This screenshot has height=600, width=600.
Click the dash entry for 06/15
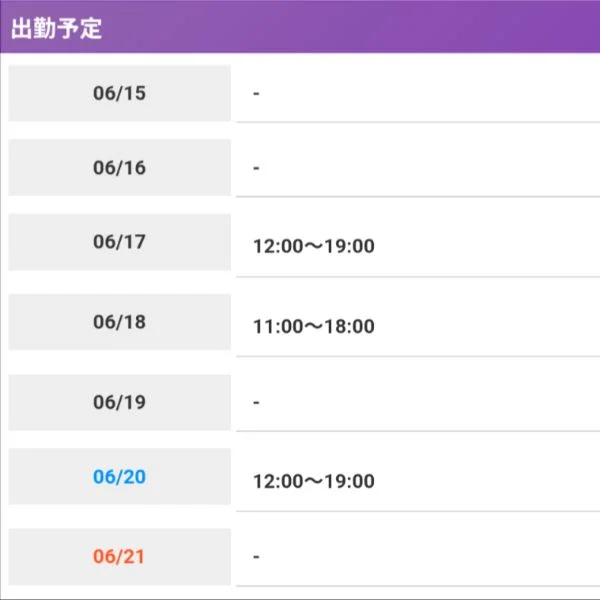(x=256, y=93)
